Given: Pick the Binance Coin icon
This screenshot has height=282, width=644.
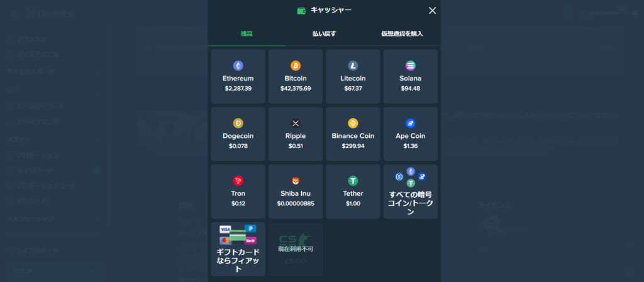Looking at the screenshot, I should (x=353, y=123).
